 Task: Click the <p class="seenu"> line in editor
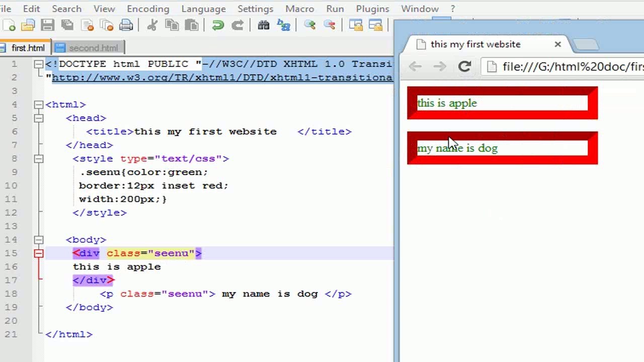pyautogui.click(x=225, y=294)
